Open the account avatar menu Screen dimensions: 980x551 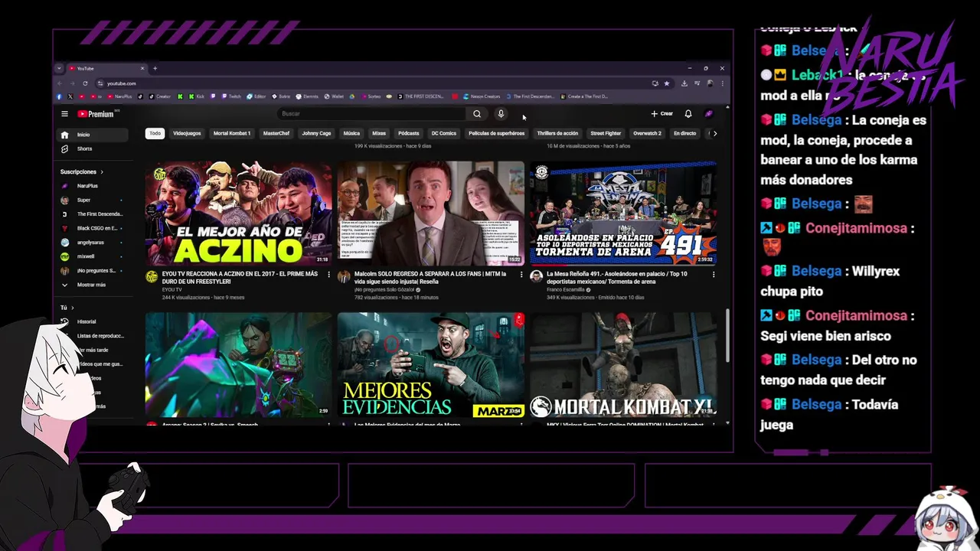coord(709,114)
